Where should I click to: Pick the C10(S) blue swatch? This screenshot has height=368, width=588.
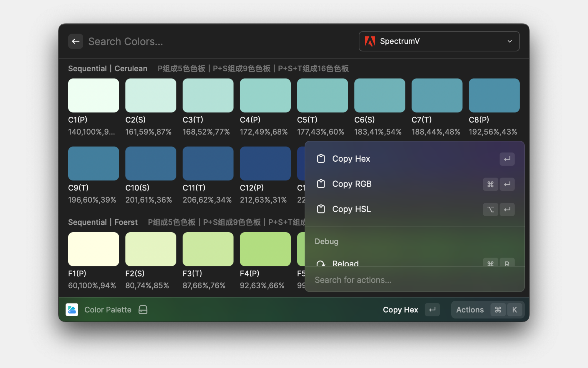click(151, 163)
